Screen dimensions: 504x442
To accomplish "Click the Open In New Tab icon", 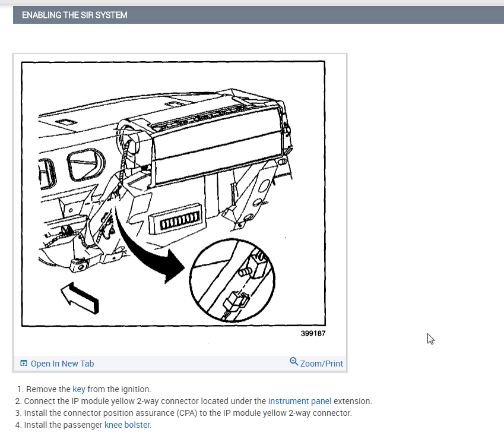I will 24,363.
